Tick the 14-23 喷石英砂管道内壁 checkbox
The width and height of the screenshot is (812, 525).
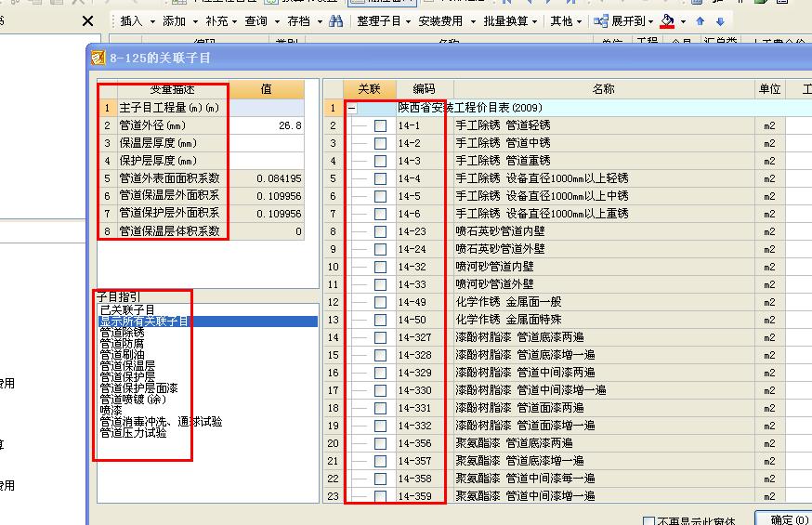(x=380, y=231)
